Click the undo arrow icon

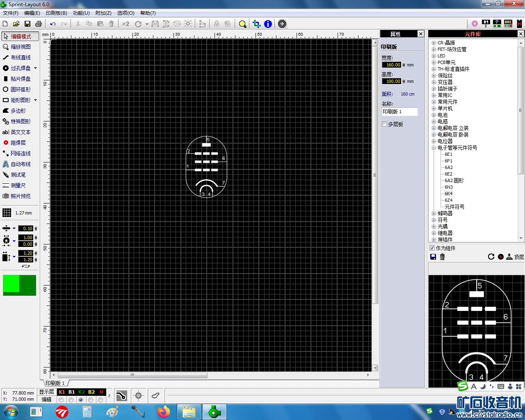(53, 24)
